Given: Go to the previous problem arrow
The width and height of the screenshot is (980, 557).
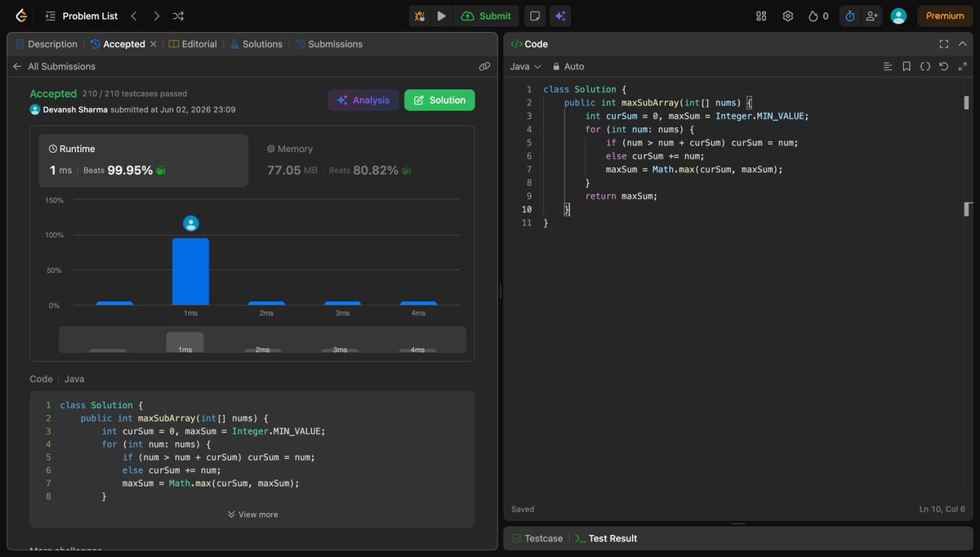Looking at the screenshot, I should click(134, 16).
